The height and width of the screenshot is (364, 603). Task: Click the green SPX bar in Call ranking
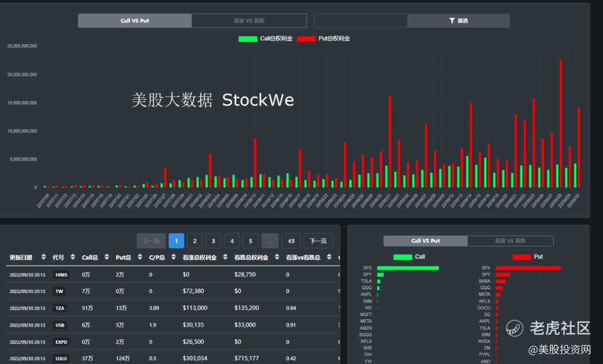[x=408, y=269]
